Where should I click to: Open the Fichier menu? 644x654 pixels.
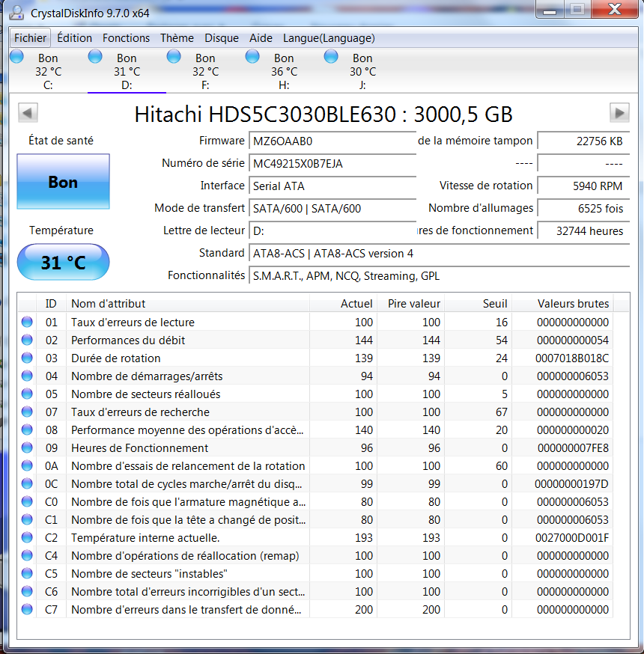(30, 38)
